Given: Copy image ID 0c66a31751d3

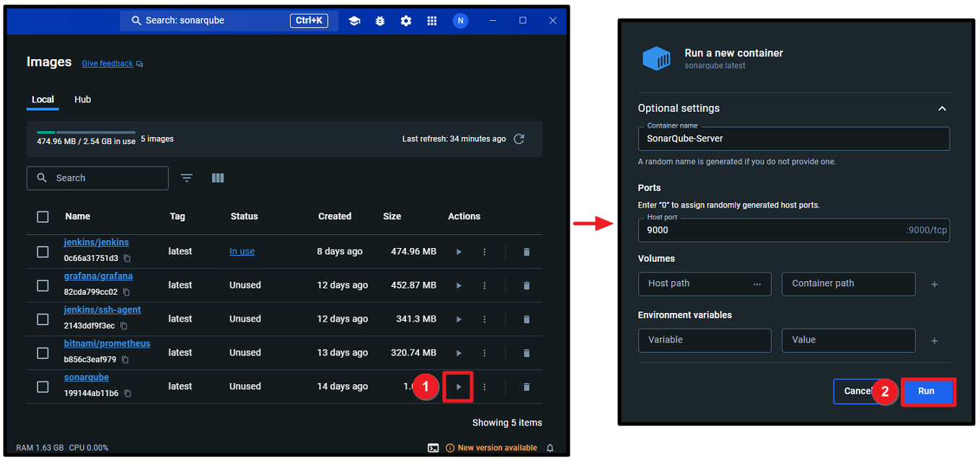Looking at the screenshot, I should coord(127,258).
